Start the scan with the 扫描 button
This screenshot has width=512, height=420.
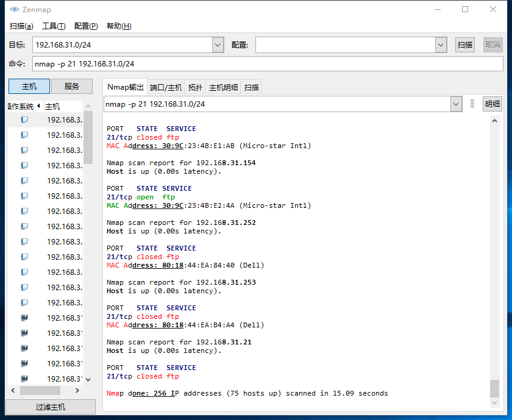coord(465,44)
